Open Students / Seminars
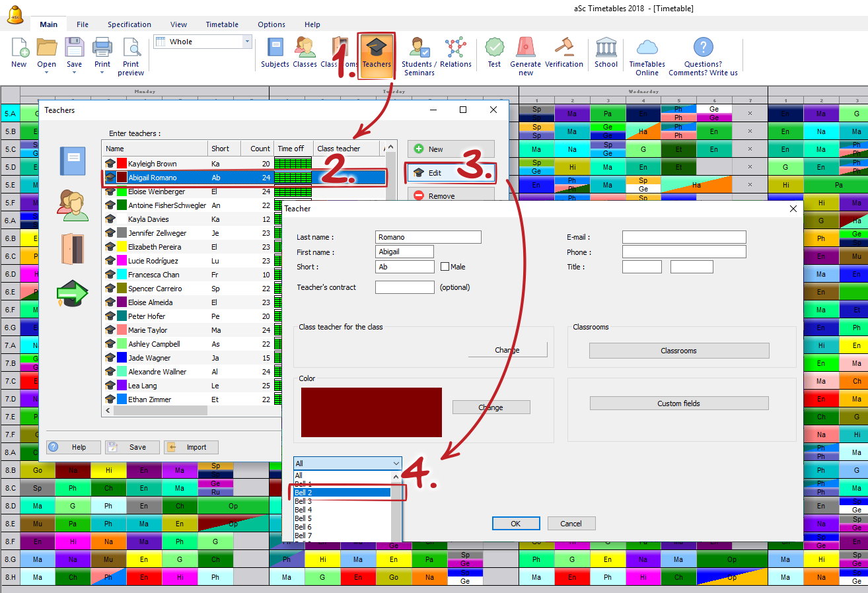868x593 pixels. 419,56
